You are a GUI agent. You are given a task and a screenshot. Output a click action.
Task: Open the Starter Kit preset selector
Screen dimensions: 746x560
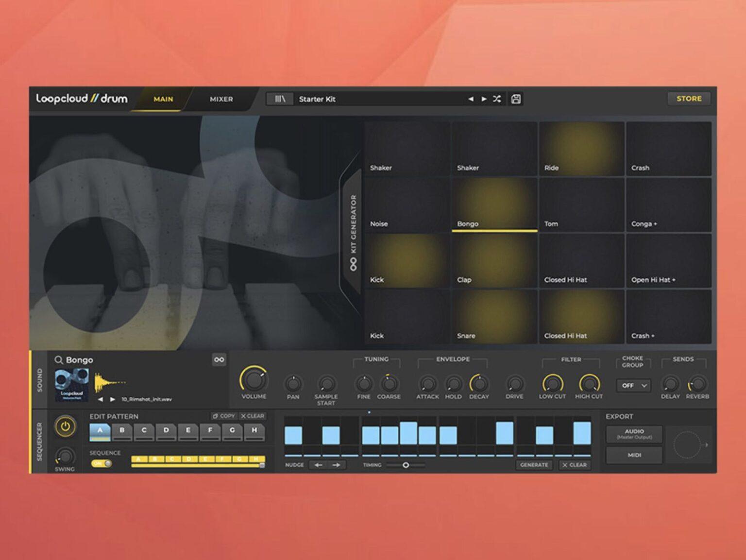point(379,99)
